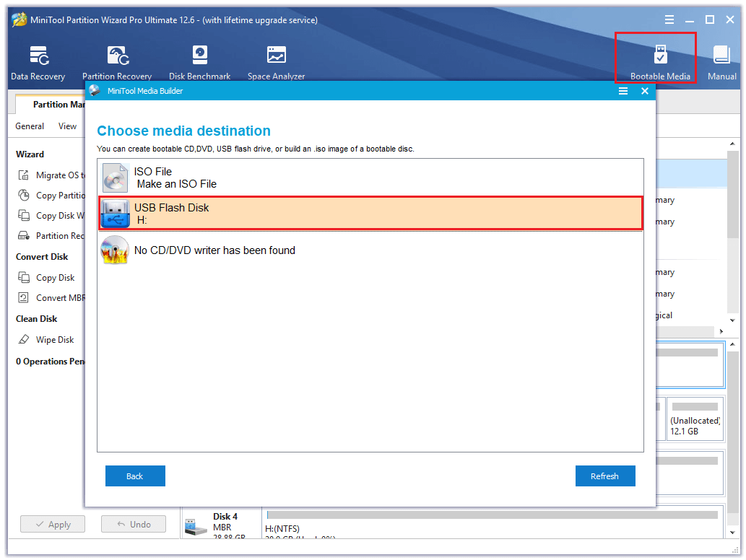Launch Disk Benchmark
Screen dimensions: 746x560
[199, 63]
